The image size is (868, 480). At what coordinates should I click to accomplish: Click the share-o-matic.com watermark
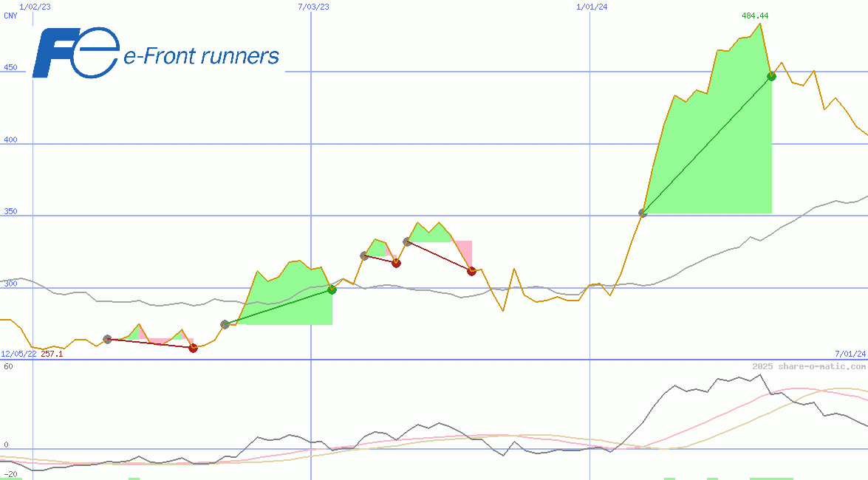(808, 366)
